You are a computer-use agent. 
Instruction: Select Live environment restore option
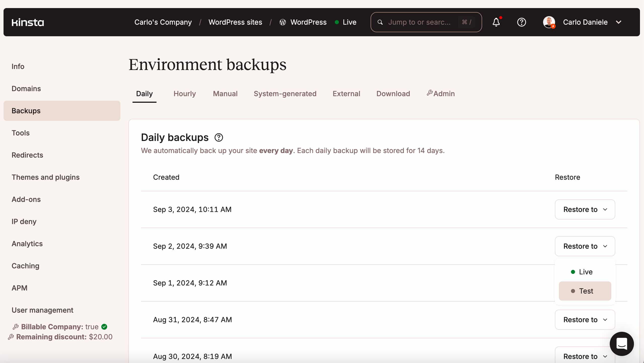click(585, 271)
